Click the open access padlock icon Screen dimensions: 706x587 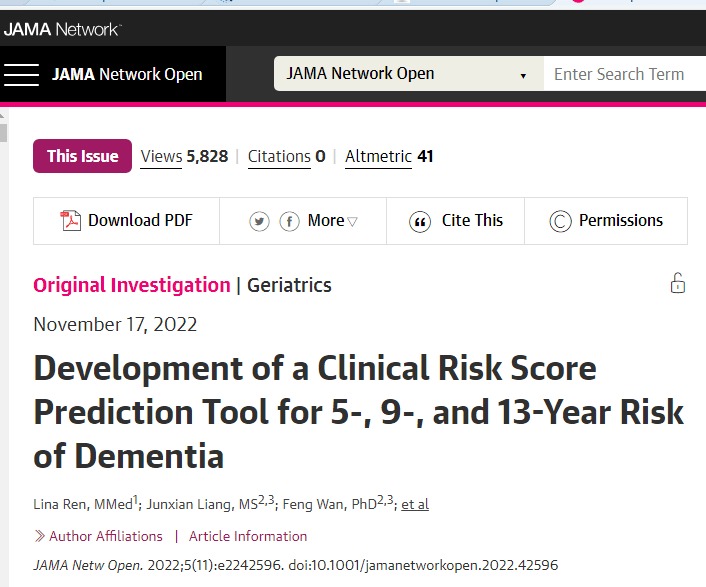(677, 283)
